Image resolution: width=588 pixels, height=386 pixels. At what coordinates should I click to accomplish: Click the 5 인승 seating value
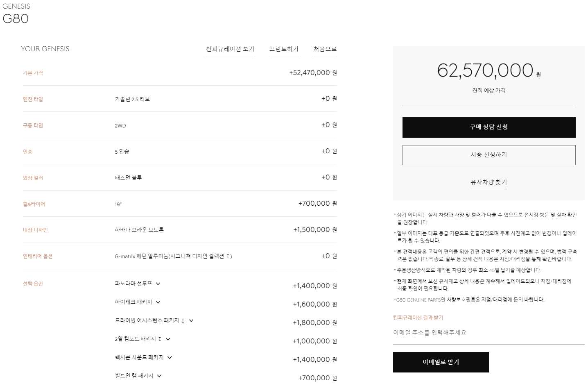click(122, 152)
